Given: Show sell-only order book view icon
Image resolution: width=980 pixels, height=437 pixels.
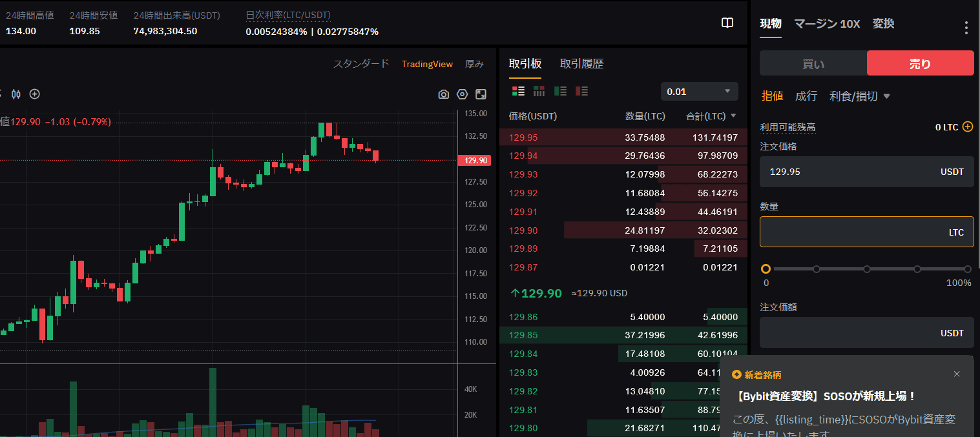Looking at the screenshot, I should [x=581, y=91].
